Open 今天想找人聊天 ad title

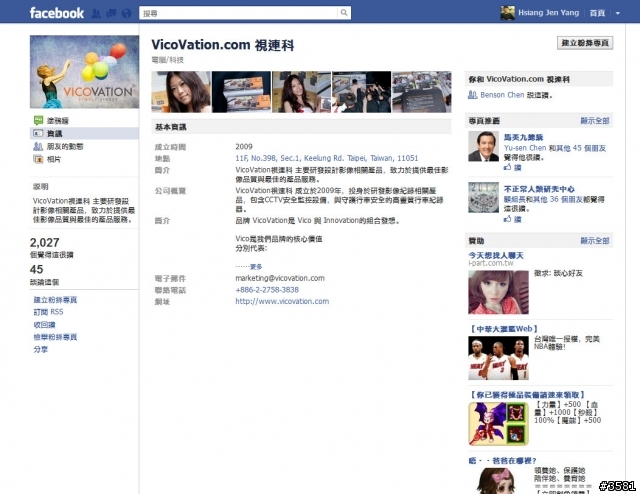tap(496, 255)
